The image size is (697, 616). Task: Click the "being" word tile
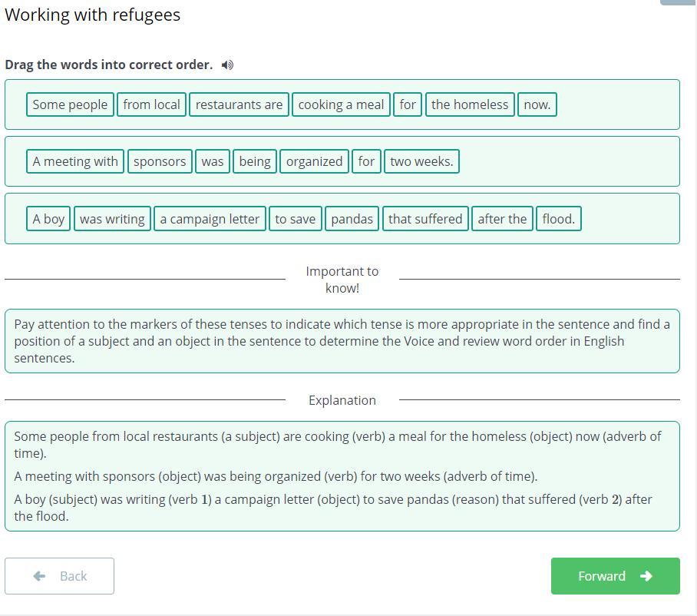click(x=255, y=161)
